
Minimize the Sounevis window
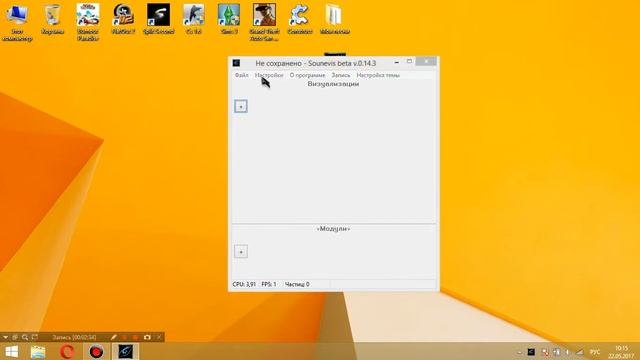pos(397,62)
